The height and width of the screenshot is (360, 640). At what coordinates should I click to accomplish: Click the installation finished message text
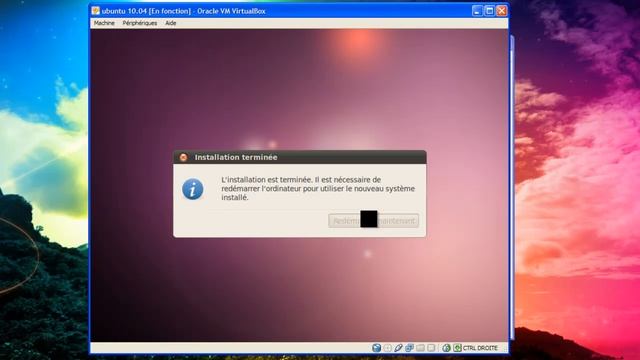[318, 189]
